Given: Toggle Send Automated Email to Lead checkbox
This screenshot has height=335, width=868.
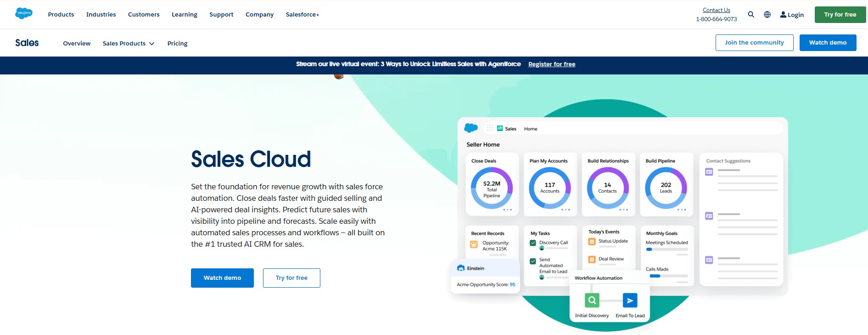Looking at the screenshot, I should click(533, 261).
